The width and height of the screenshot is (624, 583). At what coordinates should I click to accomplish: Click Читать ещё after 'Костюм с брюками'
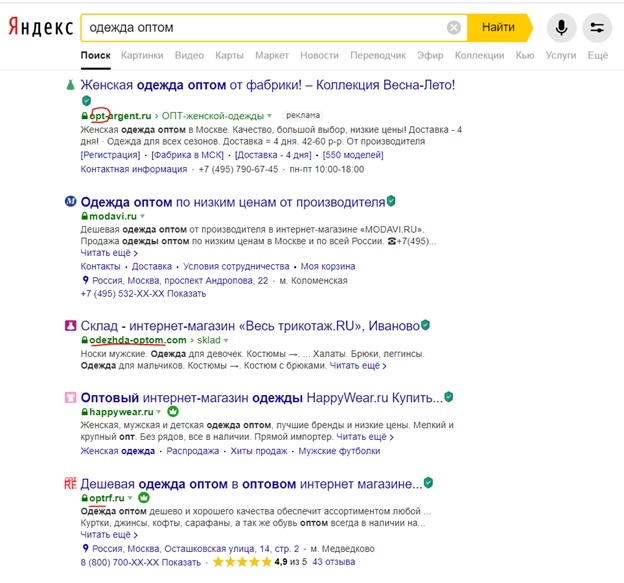pos(358,366)
